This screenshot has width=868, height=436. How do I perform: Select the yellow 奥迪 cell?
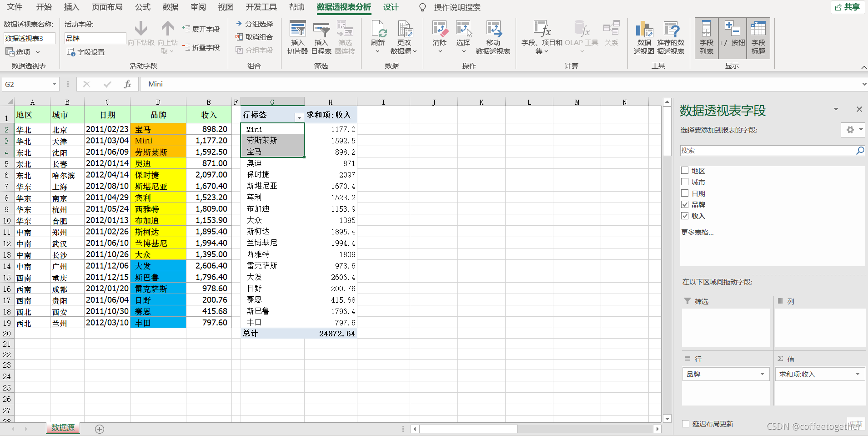pos(158,163)
